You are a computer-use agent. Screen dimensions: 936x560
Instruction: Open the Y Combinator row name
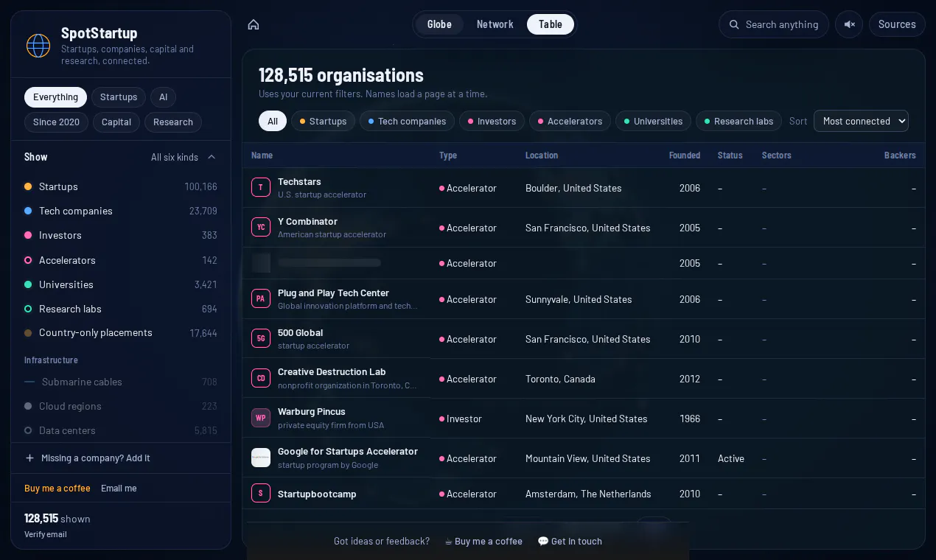click(x=307, y=222)
